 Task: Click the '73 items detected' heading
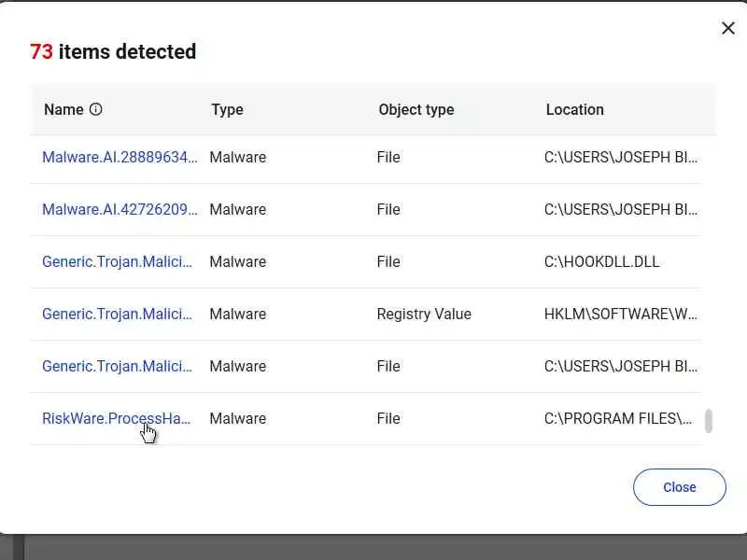pyautogui.click(x=113, y=51)
